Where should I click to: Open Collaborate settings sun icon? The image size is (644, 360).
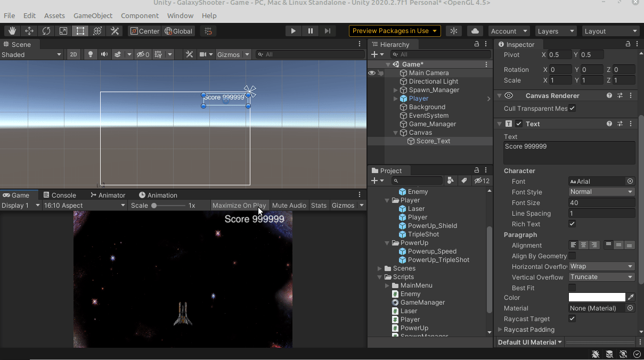454,31
